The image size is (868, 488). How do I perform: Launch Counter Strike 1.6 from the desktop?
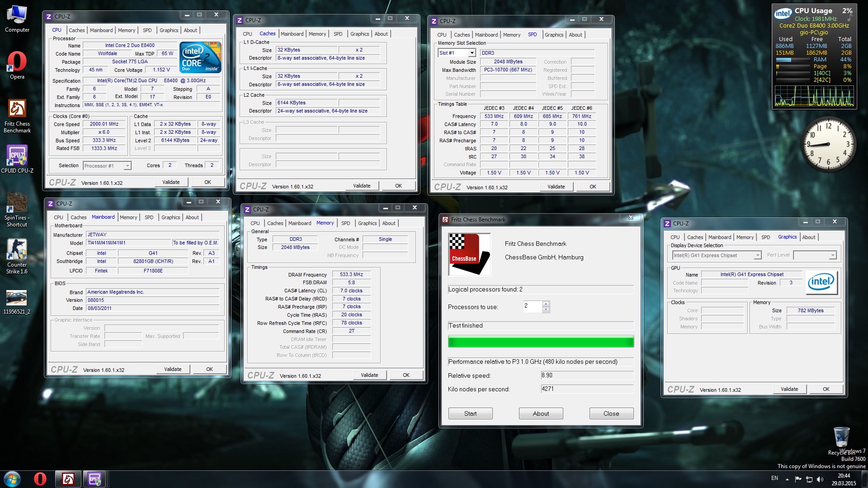tap(17, 250)
